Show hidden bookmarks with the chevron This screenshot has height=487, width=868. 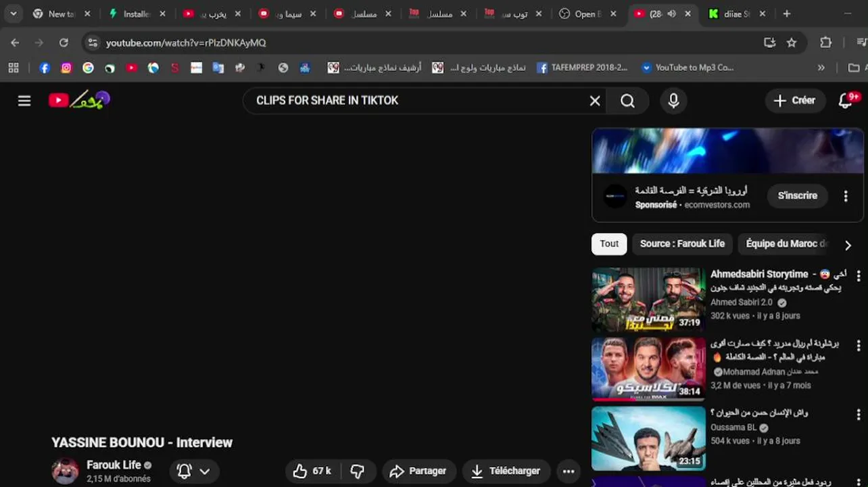click(x=821, y=68)
